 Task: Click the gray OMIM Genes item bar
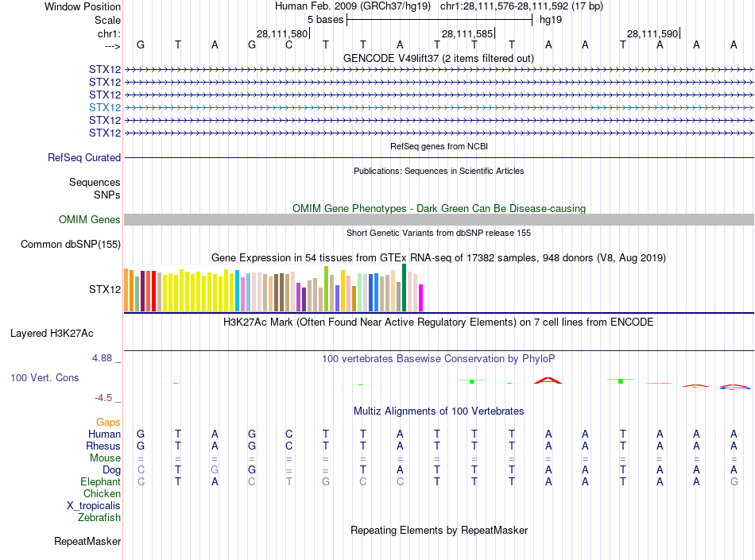coord(439,220)
